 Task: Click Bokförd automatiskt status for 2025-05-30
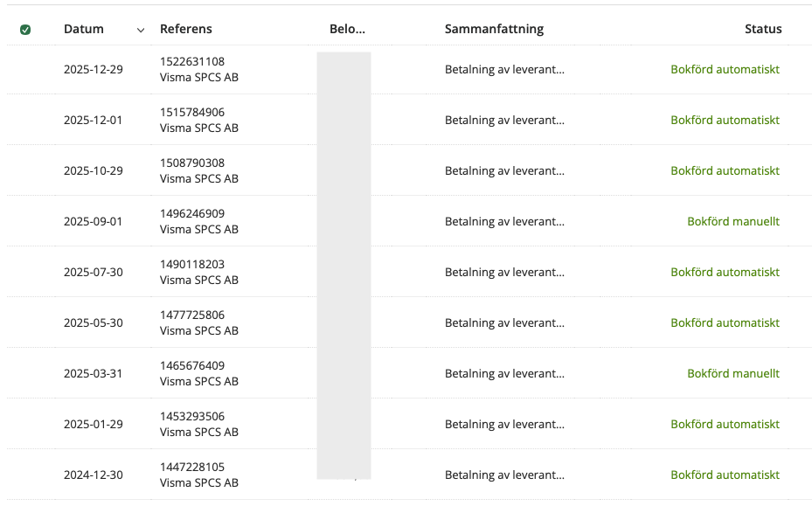pos(725,323)
